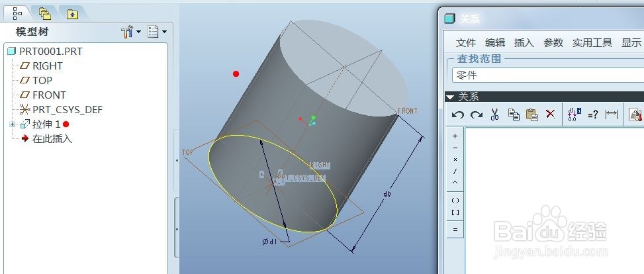
Task: Insert the equals = sign
Action: 455,230
